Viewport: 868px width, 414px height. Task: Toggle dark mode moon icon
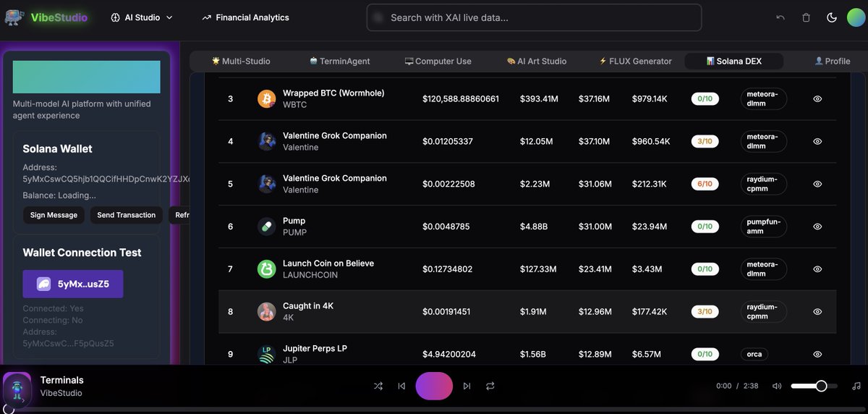coord(832,17)
